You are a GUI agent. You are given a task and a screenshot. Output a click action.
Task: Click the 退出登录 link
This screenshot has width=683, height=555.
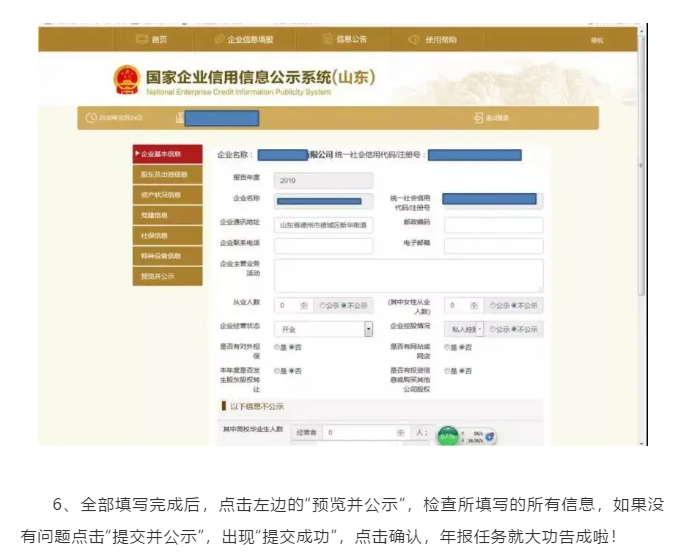coord(497,118)
